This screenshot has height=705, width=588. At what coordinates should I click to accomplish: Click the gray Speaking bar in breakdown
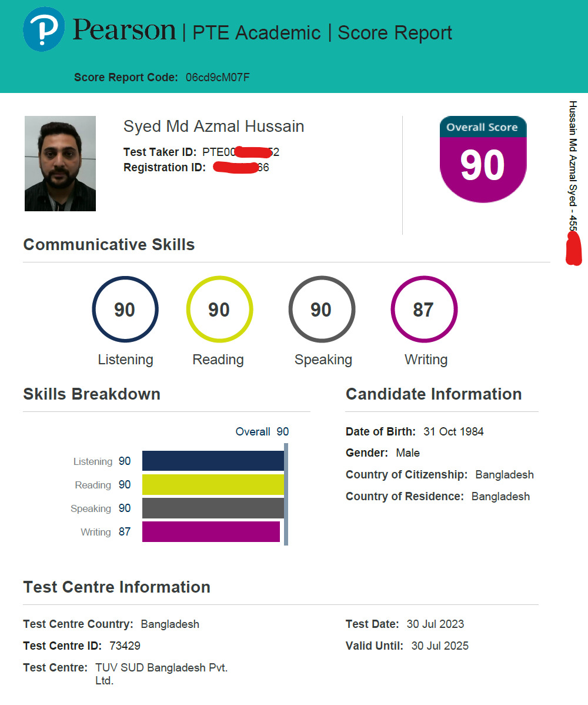[x=213, y=508]
